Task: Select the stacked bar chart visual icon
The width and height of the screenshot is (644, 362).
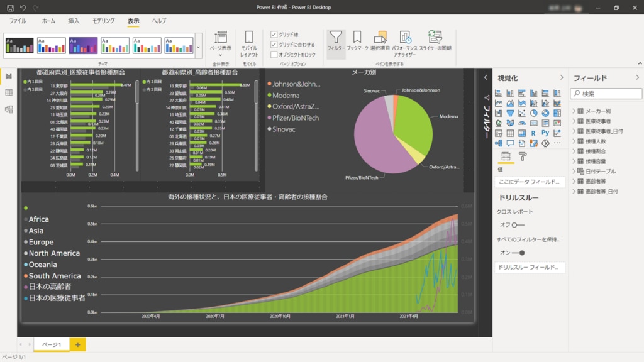Action: tap(498, 93)
